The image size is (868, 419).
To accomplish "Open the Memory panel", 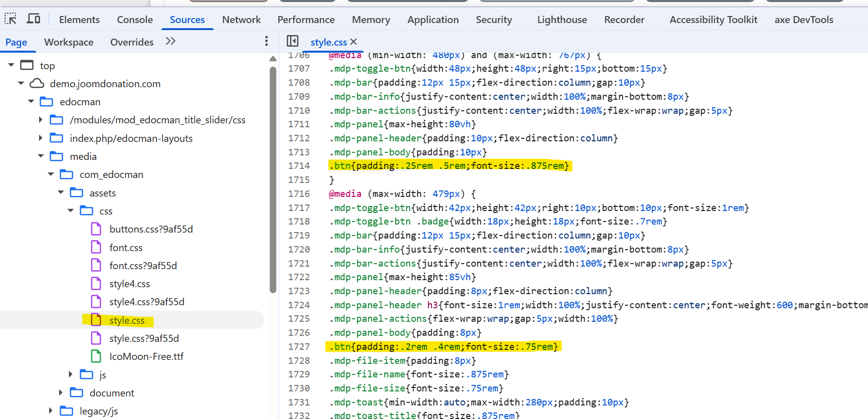I will pos(371,20).
